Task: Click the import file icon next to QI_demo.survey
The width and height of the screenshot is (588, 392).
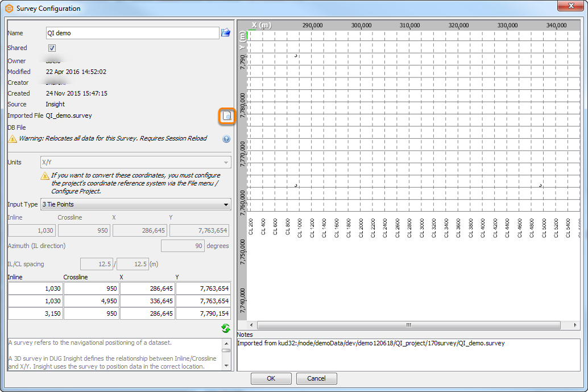Action: coord(227,116)
